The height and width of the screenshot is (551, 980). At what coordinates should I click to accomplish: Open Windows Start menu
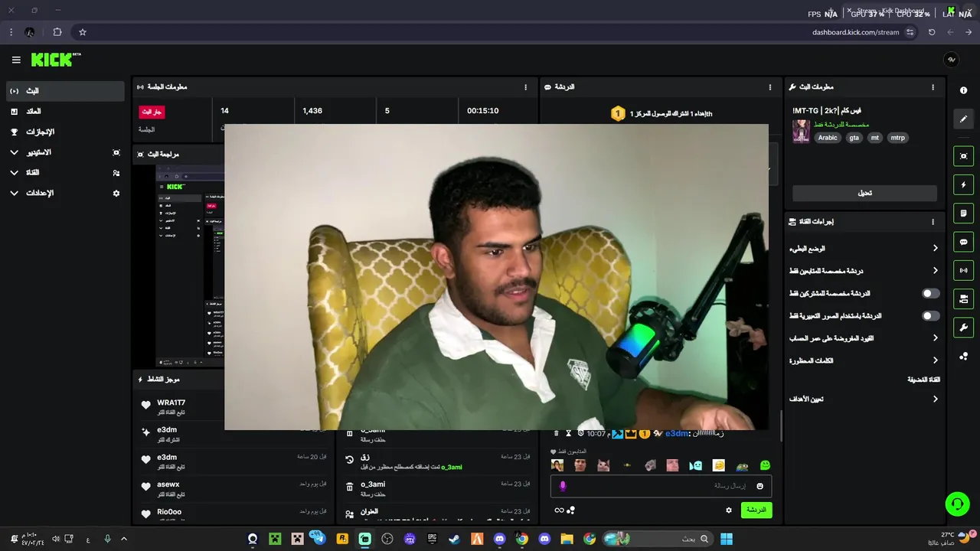tap(727, 539)
